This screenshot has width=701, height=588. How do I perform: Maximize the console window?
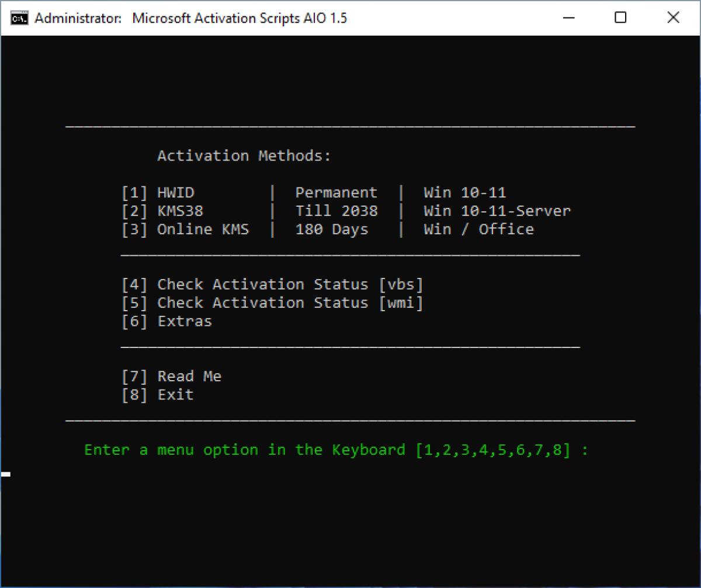[621, 18]
